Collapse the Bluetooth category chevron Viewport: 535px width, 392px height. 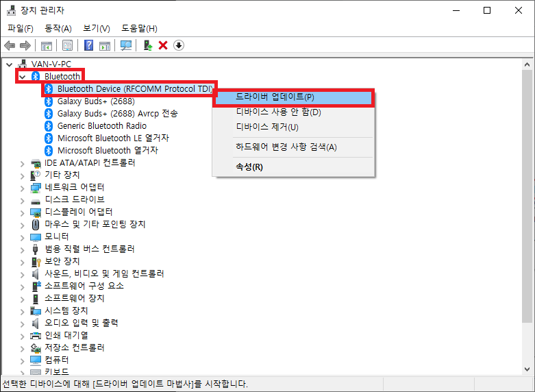click(23, 77)
